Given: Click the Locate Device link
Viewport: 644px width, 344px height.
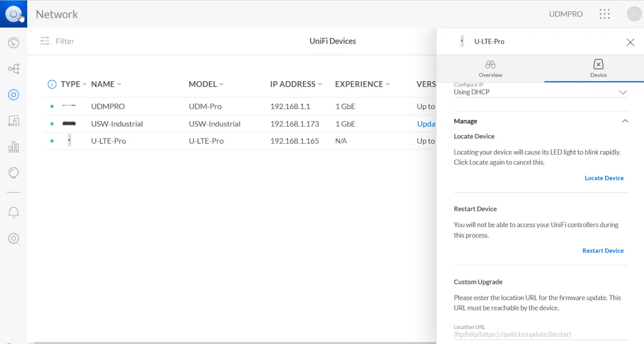Looking at the screenshot, I should pos(604,178).
